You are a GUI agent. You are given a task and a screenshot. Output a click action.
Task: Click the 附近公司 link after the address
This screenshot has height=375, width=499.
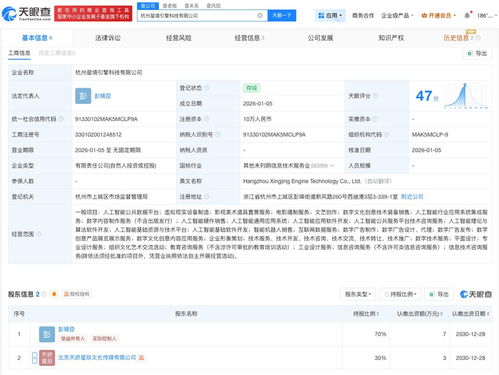point(412,197)
